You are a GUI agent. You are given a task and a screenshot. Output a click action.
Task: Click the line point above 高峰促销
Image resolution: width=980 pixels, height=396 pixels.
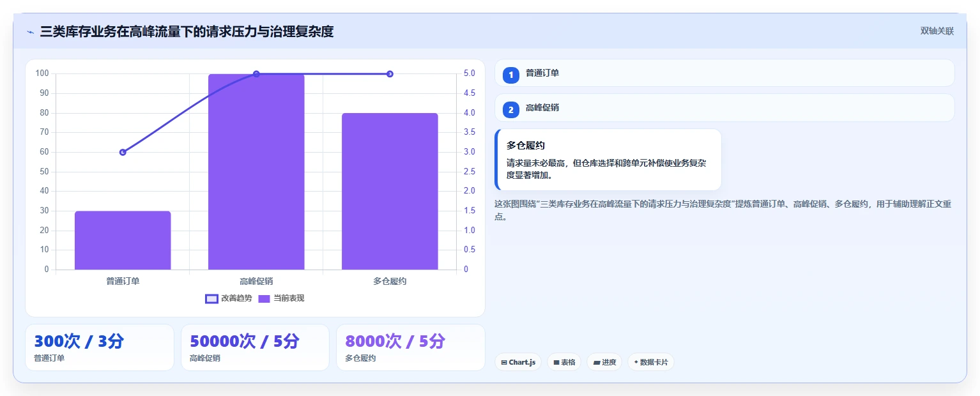[256, 74]
